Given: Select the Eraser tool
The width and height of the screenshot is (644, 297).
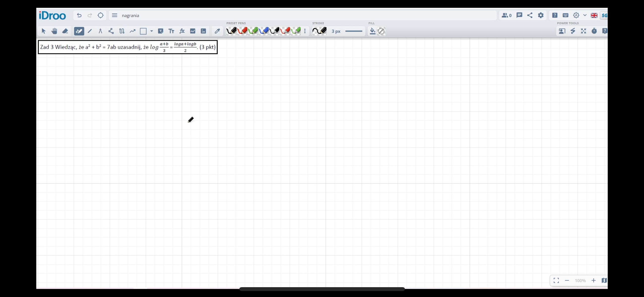Looking at the screenshot, I should coord(65,31).
